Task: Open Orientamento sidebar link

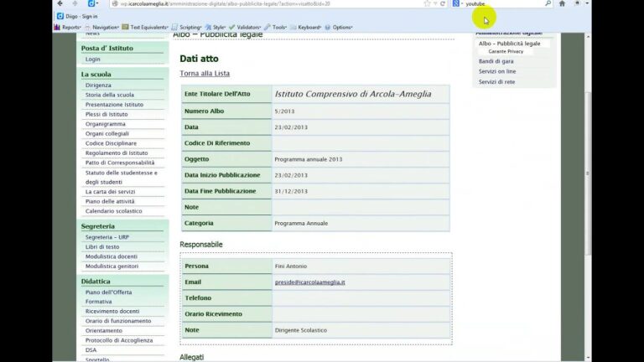Action: 104,331
